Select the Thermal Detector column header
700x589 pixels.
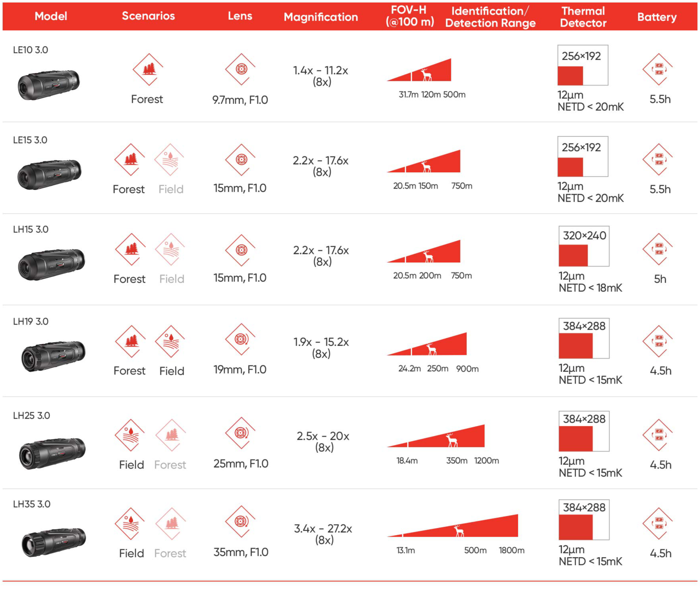(x=583, y=17)
